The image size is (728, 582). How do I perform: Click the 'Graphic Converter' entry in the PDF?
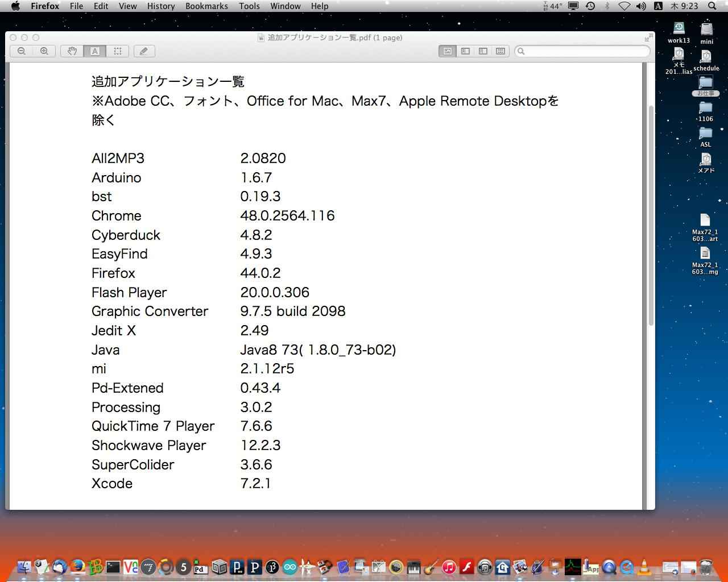pos(150,311)
